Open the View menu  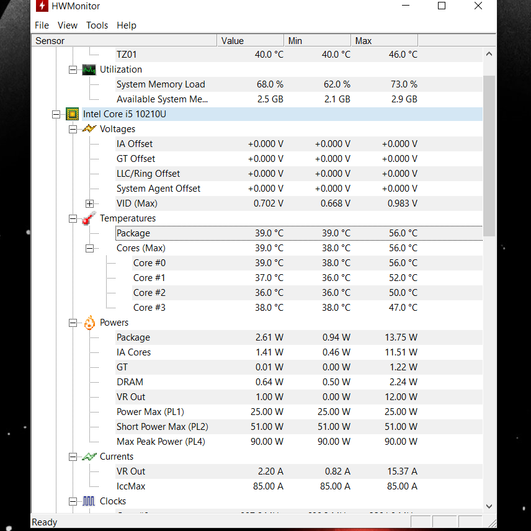coord(67,25)
